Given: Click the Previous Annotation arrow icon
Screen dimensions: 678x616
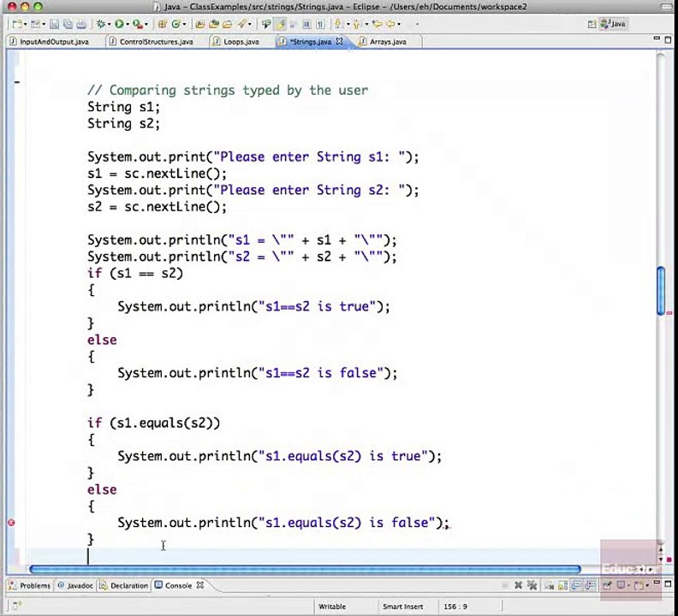Looking at the screenshot, I should [x=356, y=24].
